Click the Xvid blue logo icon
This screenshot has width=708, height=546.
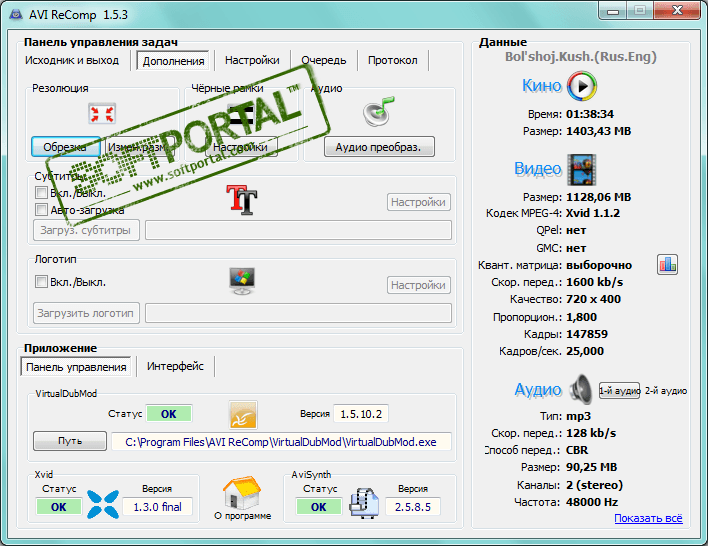pyautogui.click(x=102, y=504)
